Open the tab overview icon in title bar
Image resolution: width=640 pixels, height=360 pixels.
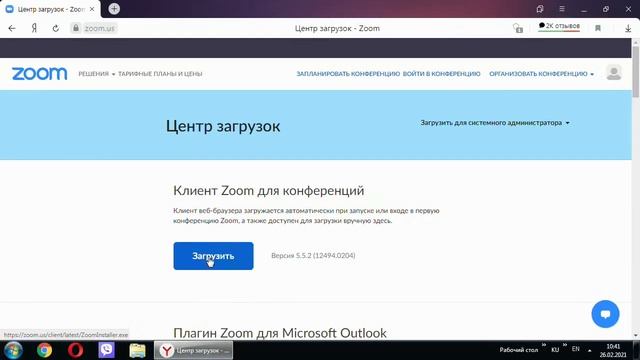coord(540,9)
